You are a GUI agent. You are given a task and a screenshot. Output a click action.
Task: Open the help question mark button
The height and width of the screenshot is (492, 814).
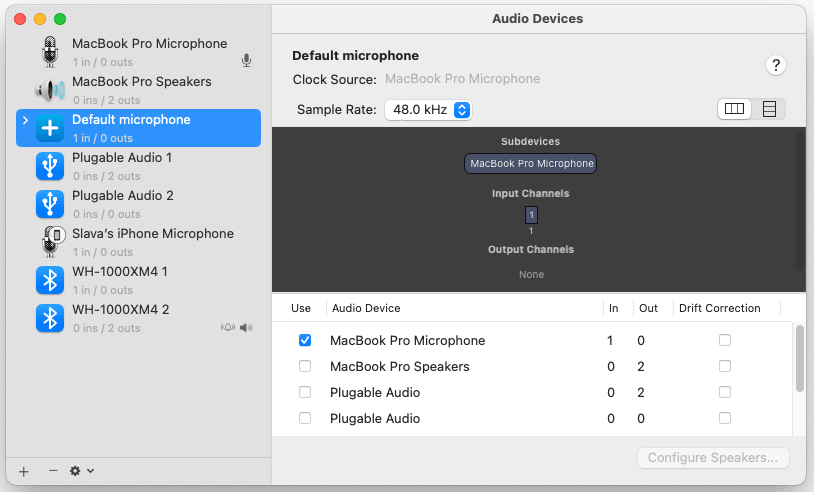click(776, 65)
